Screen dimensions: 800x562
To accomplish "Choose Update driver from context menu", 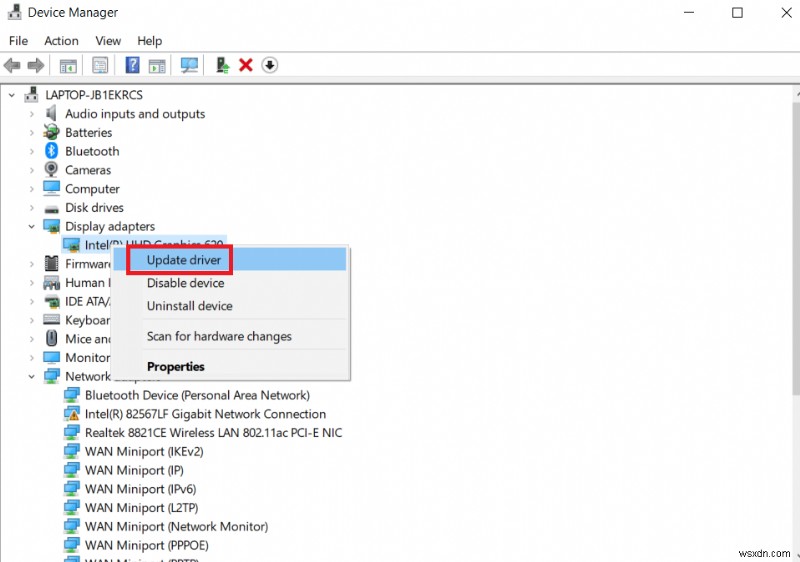I will coord(184,260).
